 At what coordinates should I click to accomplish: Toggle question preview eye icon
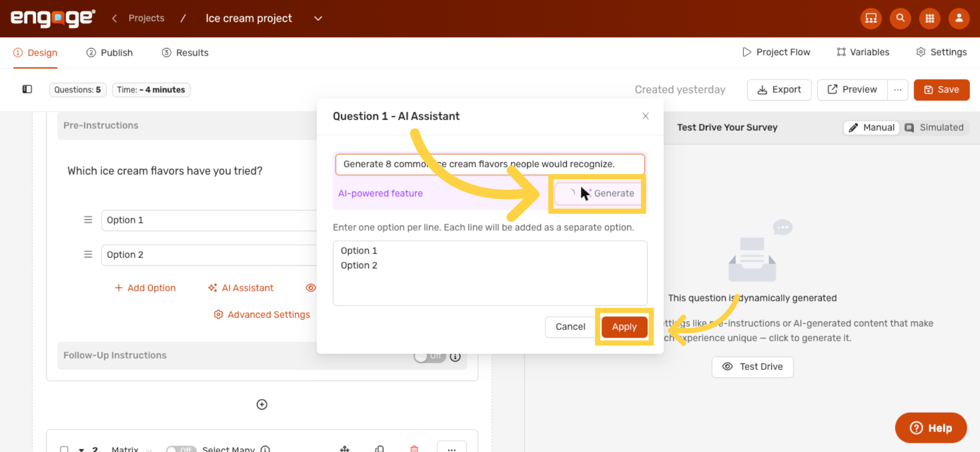click(x=310, y=288)
